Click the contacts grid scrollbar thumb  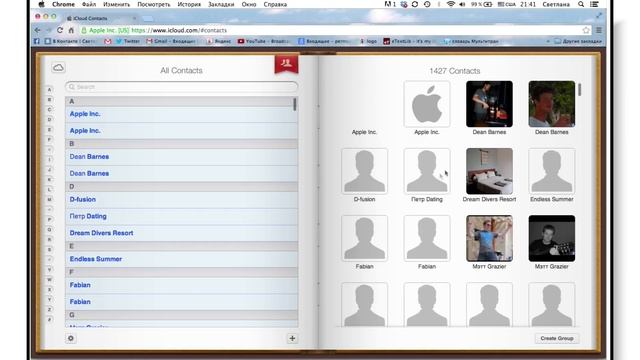[580, 89]
